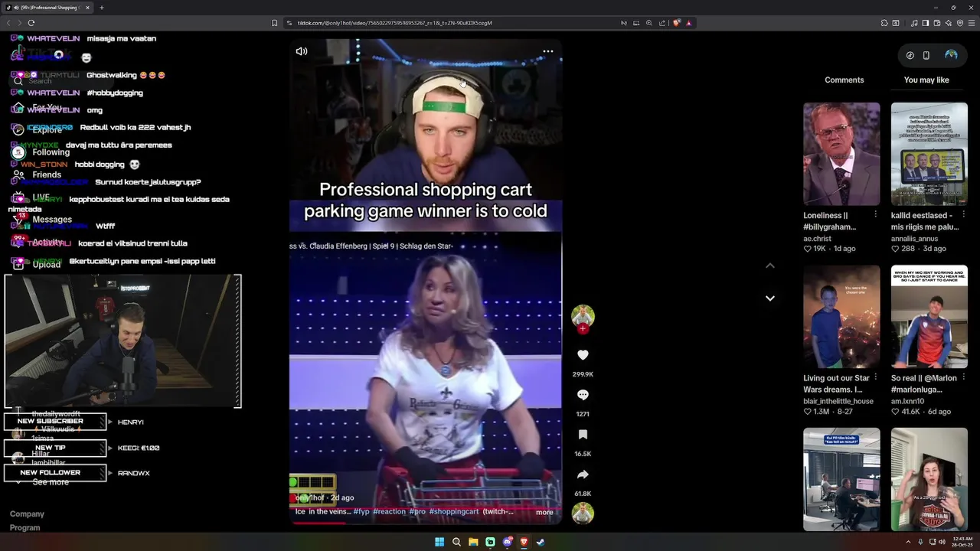This screenshot has height=551, width=980.
Task: Follow creator via plus avatar icon
Action: tap(583, 329)
